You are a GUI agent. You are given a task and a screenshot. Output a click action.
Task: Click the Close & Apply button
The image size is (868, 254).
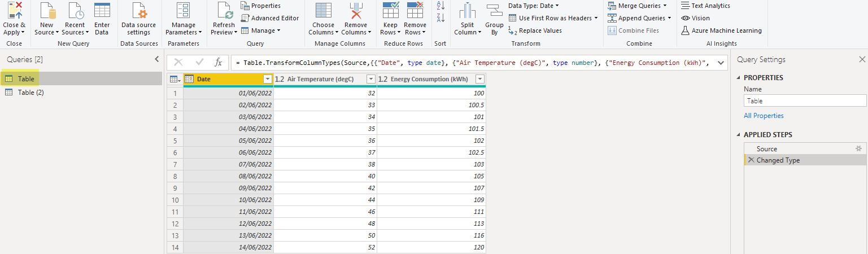pyautogui.click(x=14, y=19)
